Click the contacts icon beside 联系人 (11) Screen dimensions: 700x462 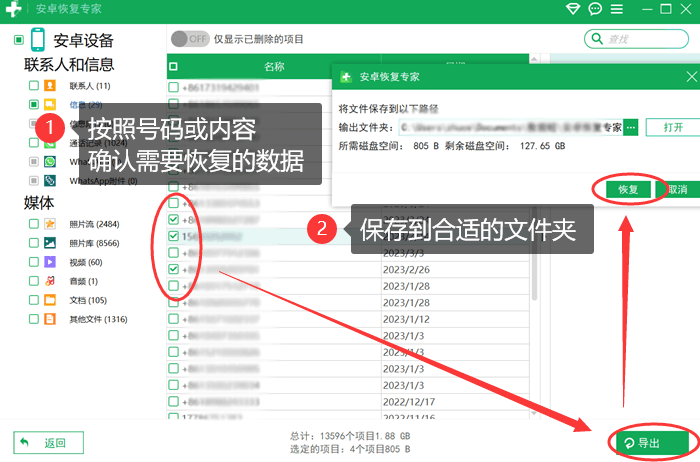[50, 85]
